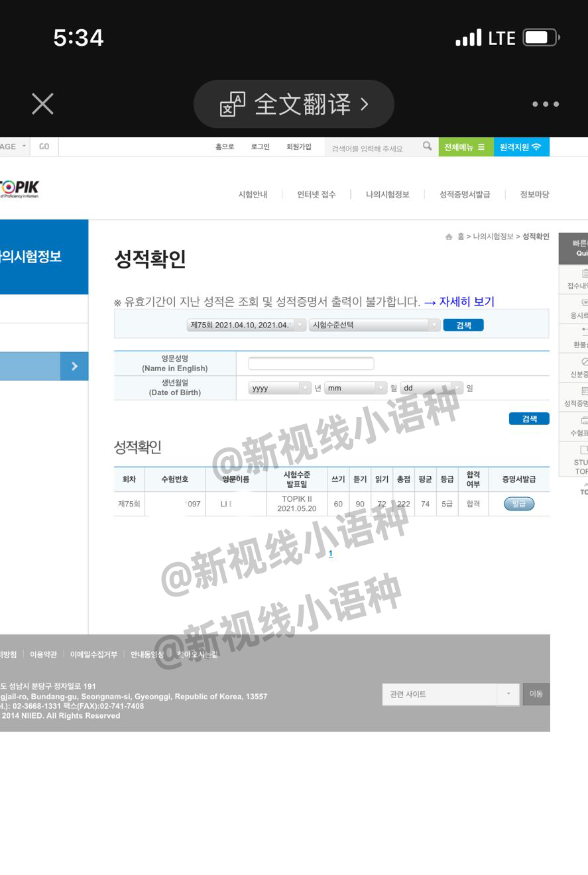588x875 pixels.
Task: Click the magnifier search icon in the top bar
Action: tap(428, 146)
